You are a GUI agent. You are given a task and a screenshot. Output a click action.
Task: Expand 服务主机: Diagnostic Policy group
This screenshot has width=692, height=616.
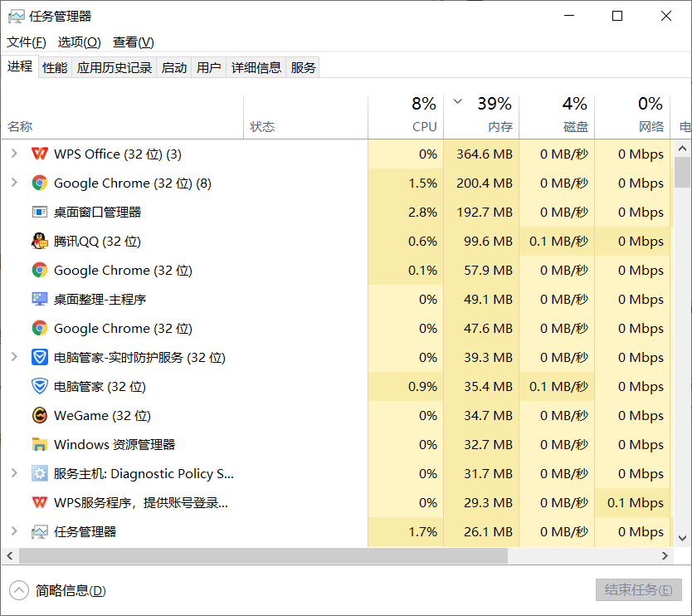(14, 473)
